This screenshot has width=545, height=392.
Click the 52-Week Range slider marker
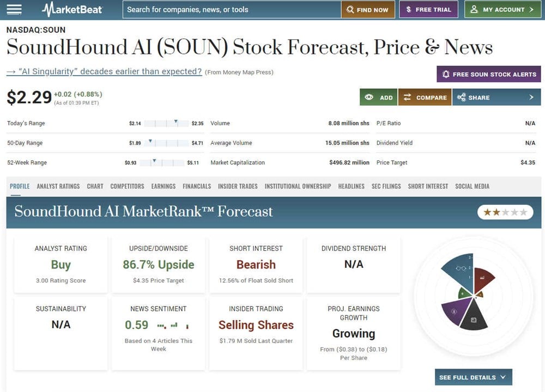154,161
